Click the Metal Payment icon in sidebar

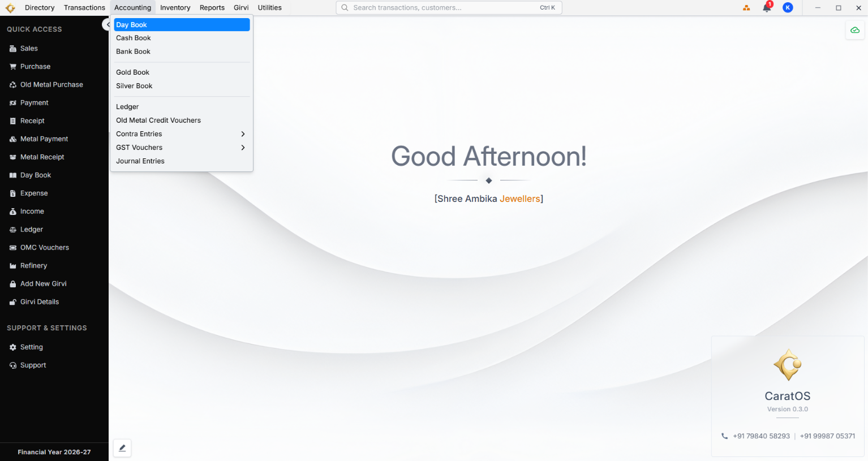13,139
